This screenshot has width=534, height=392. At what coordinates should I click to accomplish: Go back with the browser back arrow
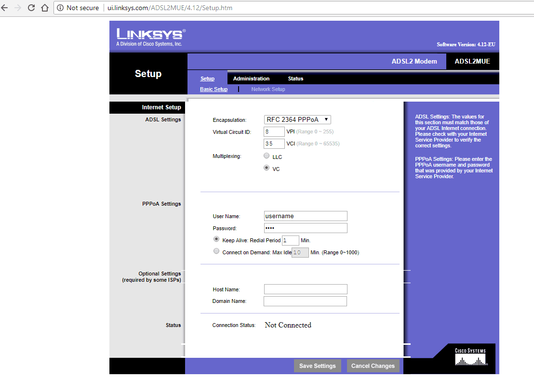4,8
